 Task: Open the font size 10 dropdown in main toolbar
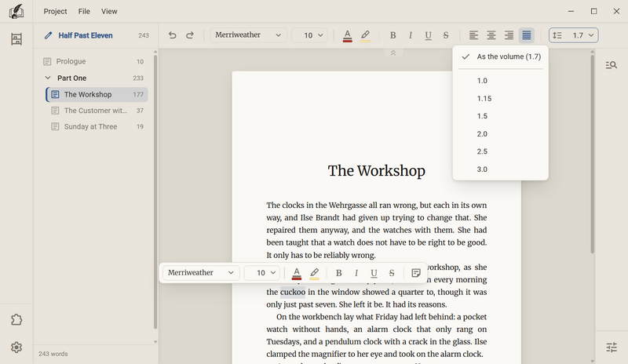[309, 35]
